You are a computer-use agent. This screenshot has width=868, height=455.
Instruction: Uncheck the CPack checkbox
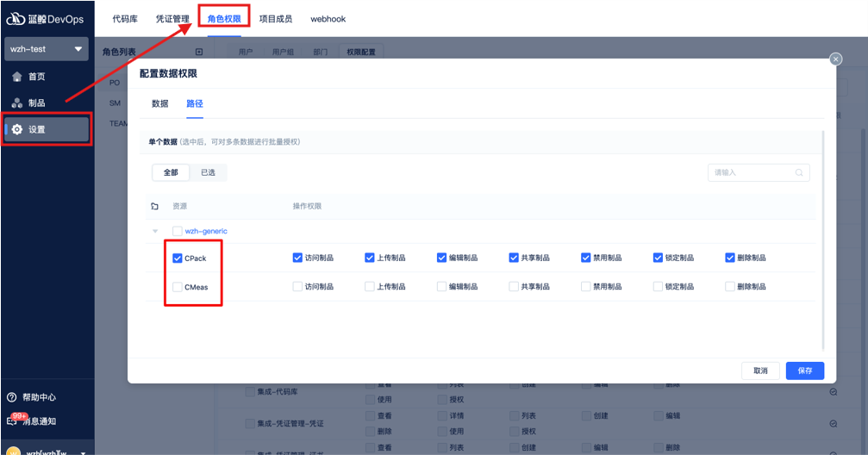(178, 258)
